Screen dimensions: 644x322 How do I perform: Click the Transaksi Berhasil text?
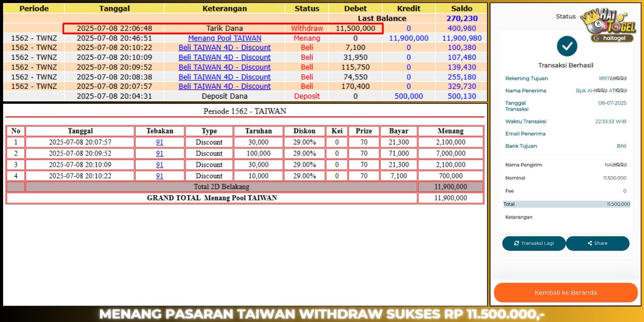pos(566,65)
